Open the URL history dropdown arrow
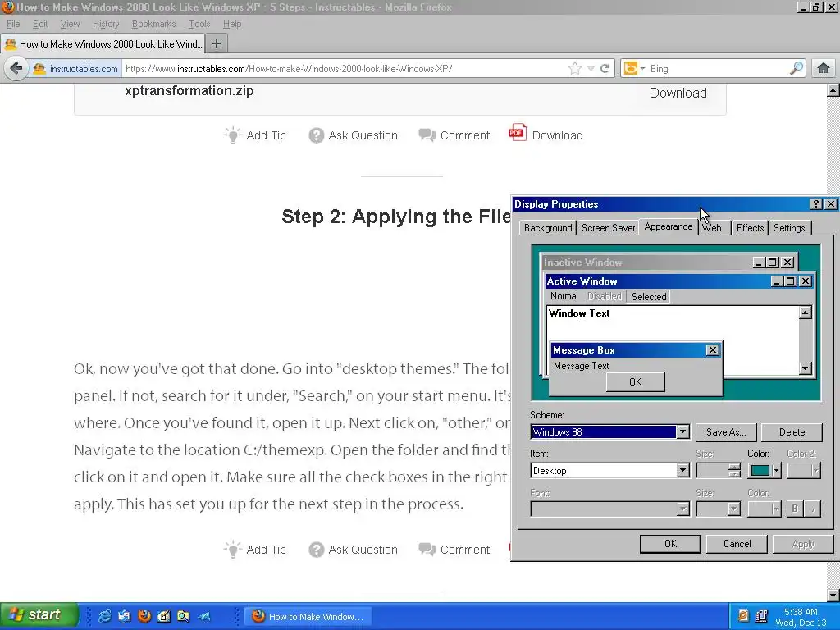This screenshot has height=630, width=840. pyautogui.click(x=591, y=69)
